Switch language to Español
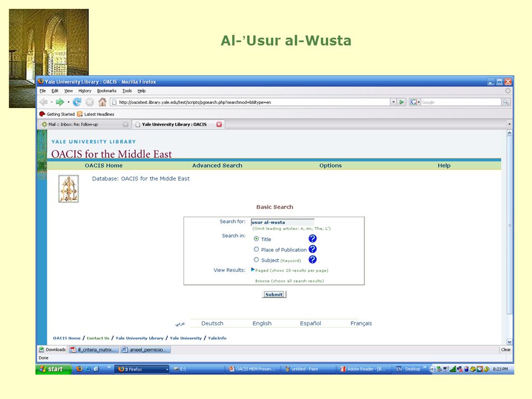Screen dimensions: 532x399 [x=310, y=323]
